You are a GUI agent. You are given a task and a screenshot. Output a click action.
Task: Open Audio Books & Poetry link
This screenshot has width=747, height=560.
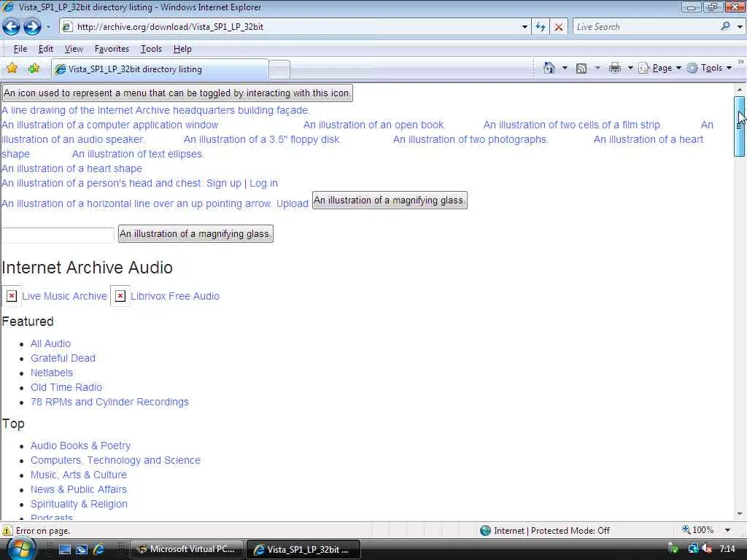(80, 446)
